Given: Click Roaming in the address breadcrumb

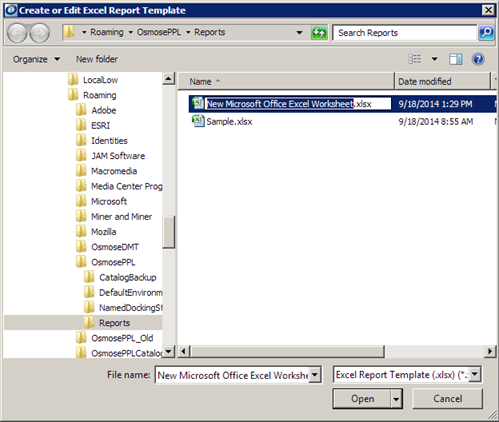Looking at the screenshot, I should coord(107,32).
